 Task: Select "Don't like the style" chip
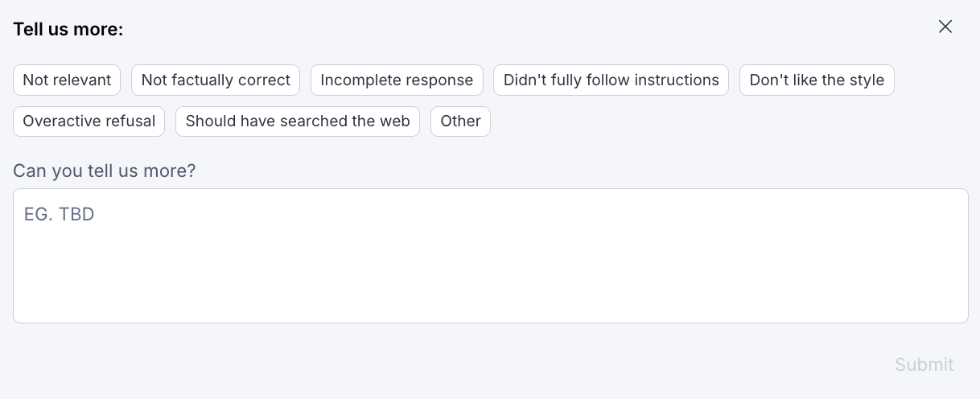pyautogui.click(x=817, y=80)
